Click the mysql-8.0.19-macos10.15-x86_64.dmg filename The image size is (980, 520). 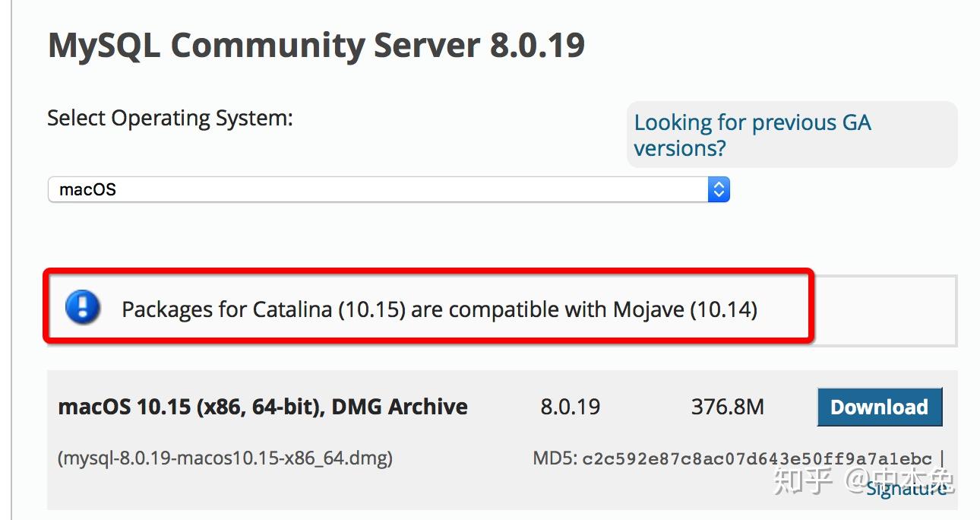225,458
